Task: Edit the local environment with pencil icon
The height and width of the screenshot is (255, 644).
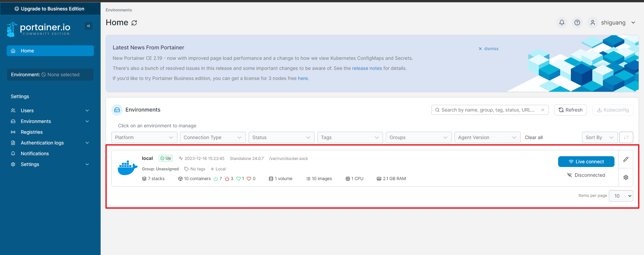Action: pyautogui.click(x=626, y=159)
